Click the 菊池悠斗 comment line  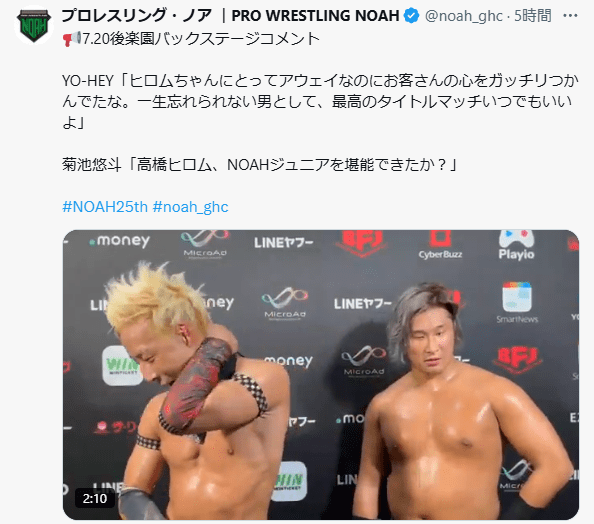[x=260, y=165]
